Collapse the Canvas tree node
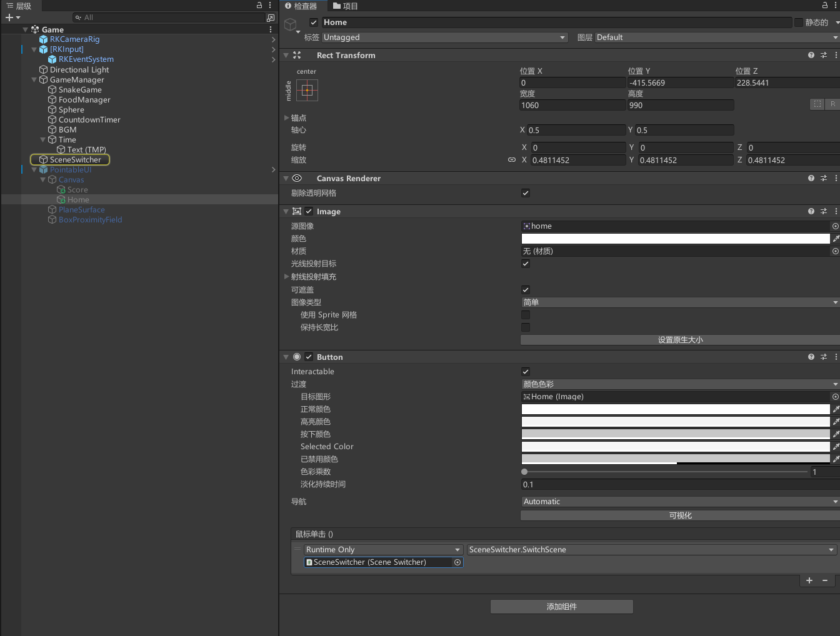Screen dimensions: 840x636 coord(42,180)
